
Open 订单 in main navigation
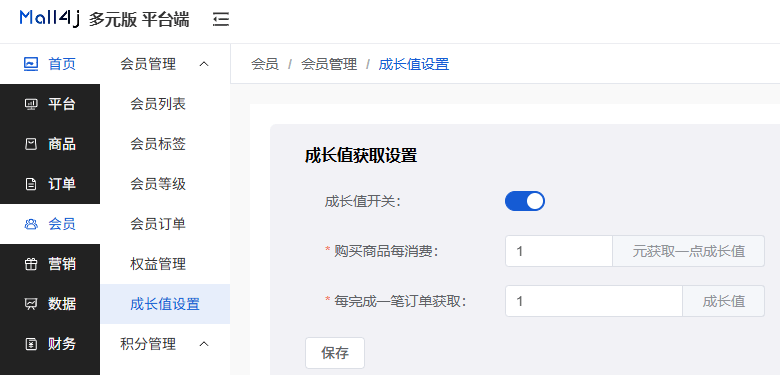(x=50, y=184)
